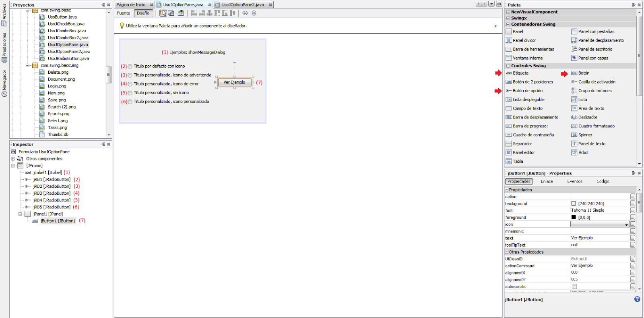The image size is (644, 318).
Task: Select radio 'icono de advertencia'
Action: click(x=130, y=75)
